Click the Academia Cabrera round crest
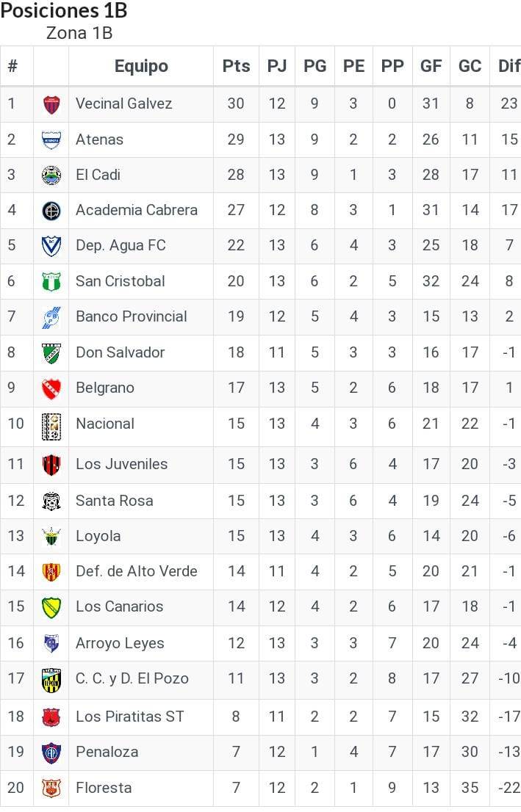521x812 pixels. pos(51,210)
